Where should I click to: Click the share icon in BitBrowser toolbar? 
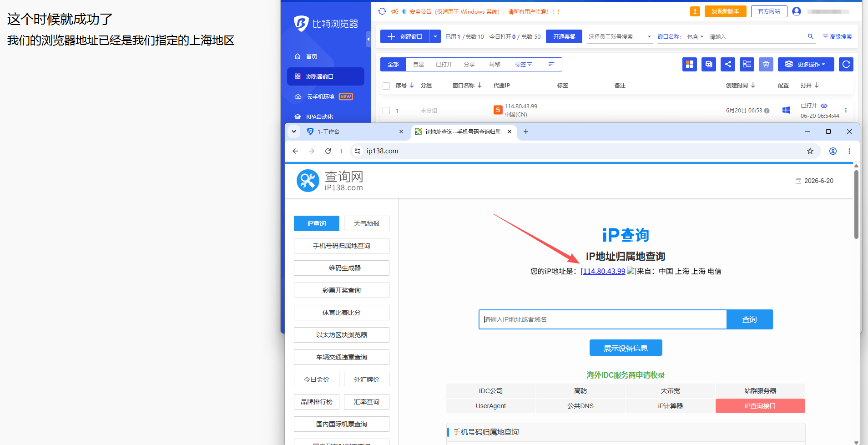pos(728,64)
